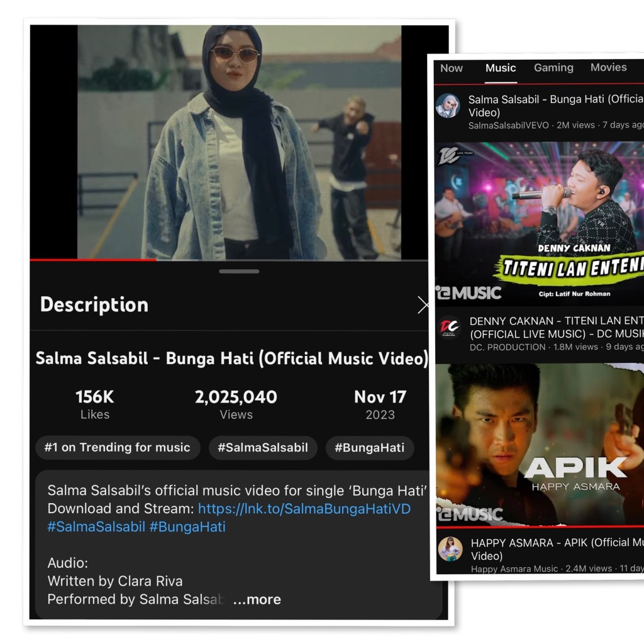The image size is (644, 644).
Task: Expand description with ...more
Action: click(257, 599)
